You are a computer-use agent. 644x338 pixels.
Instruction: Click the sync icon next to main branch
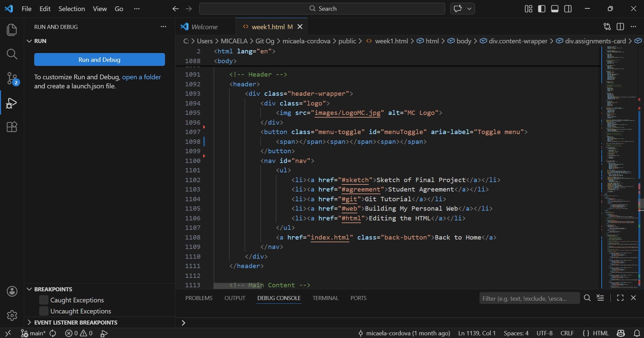tap(53, 333)
